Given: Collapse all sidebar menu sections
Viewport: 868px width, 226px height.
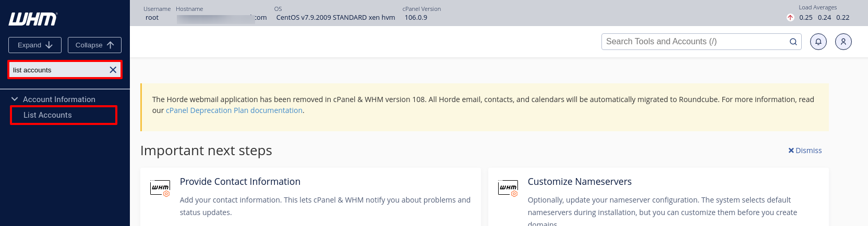Looking at the screenshot, I should pos(94,45).
